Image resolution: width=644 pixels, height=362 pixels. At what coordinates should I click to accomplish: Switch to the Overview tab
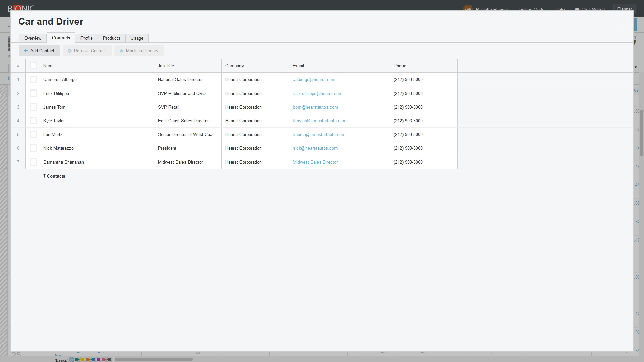pyautogui.click(x=33, y=38)
